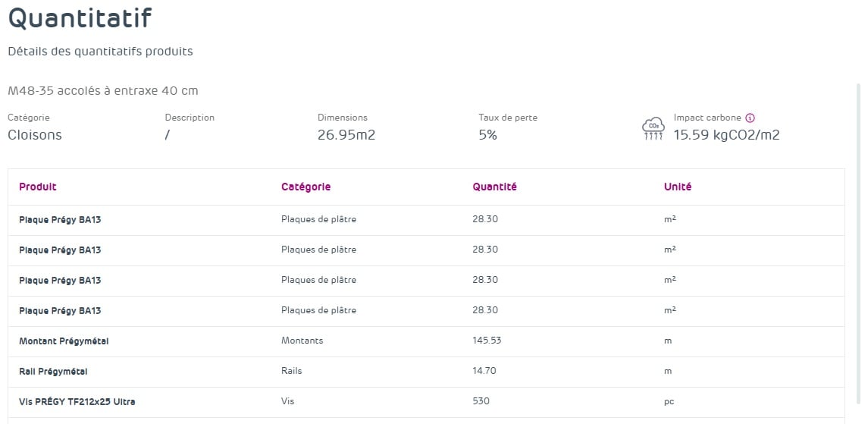
Task: Click the Quantitatif page title
Action: [80, 18]
